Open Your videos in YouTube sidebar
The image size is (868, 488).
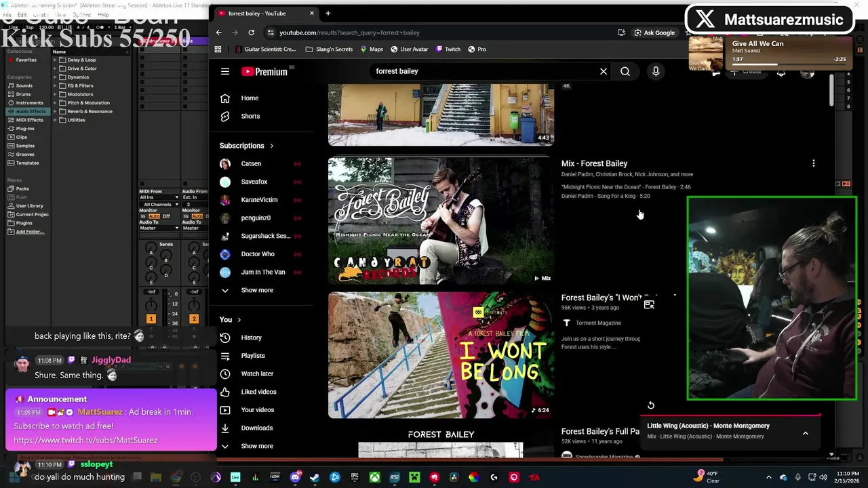[x=258, y=410]
